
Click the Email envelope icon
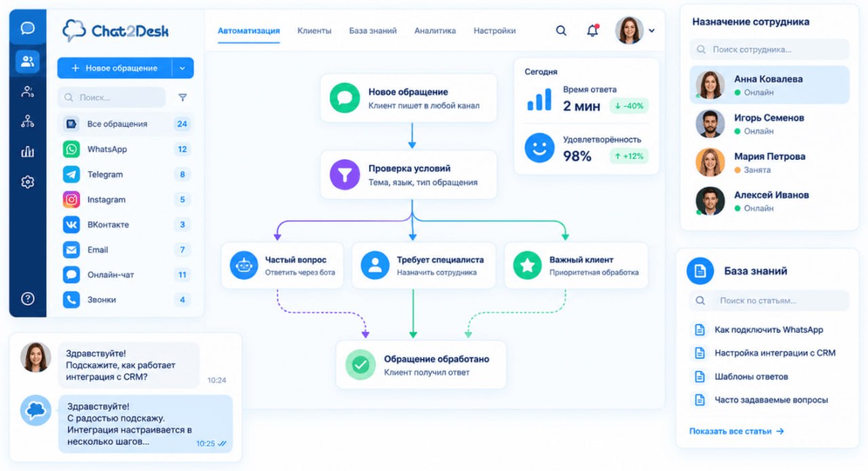[x=71, y=249]
